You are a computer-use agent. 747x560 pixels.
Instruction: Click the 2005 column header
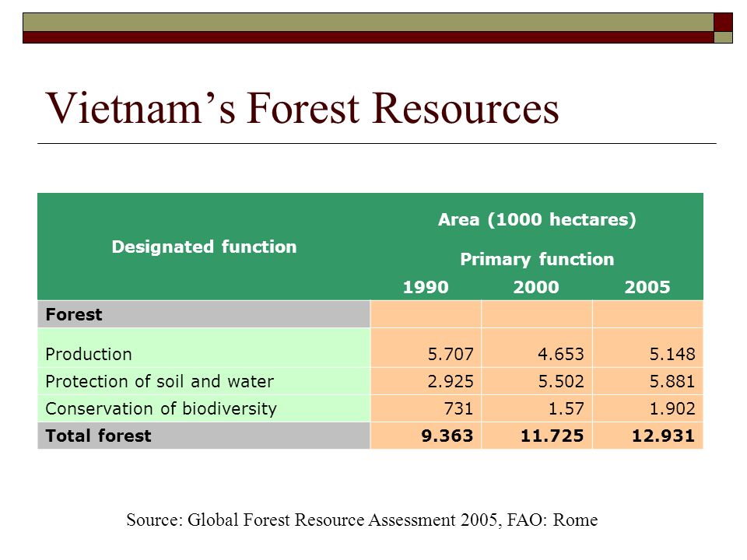(647, 287)
